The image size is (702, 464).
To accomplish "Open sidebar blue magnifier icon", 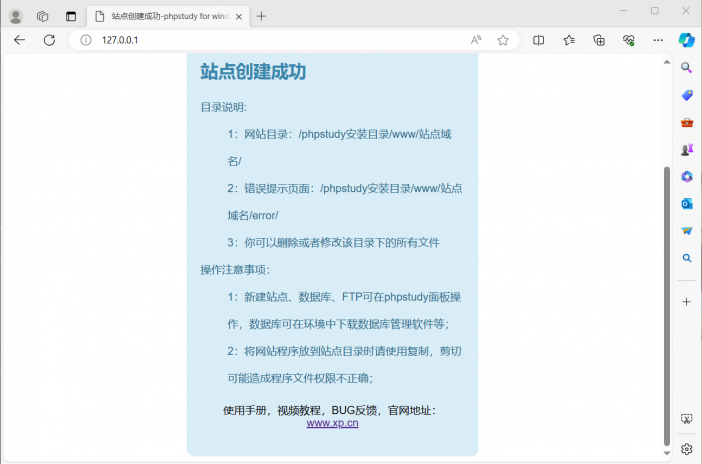I will click(687, 258).
